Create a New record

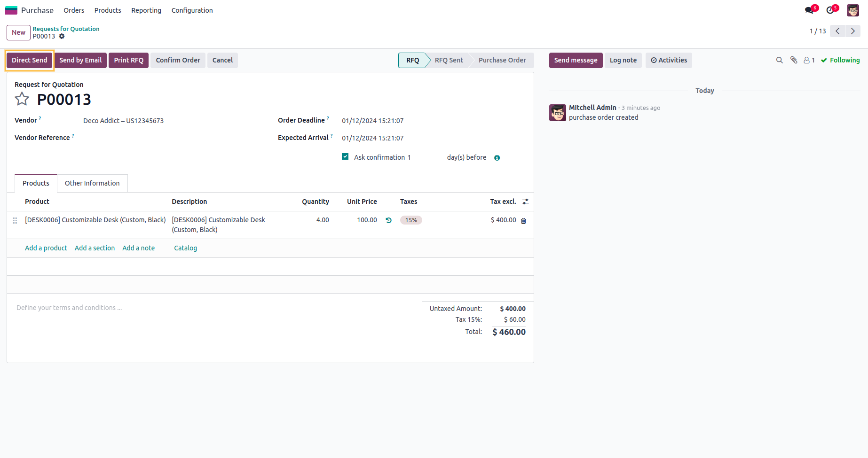pos(18,32)
